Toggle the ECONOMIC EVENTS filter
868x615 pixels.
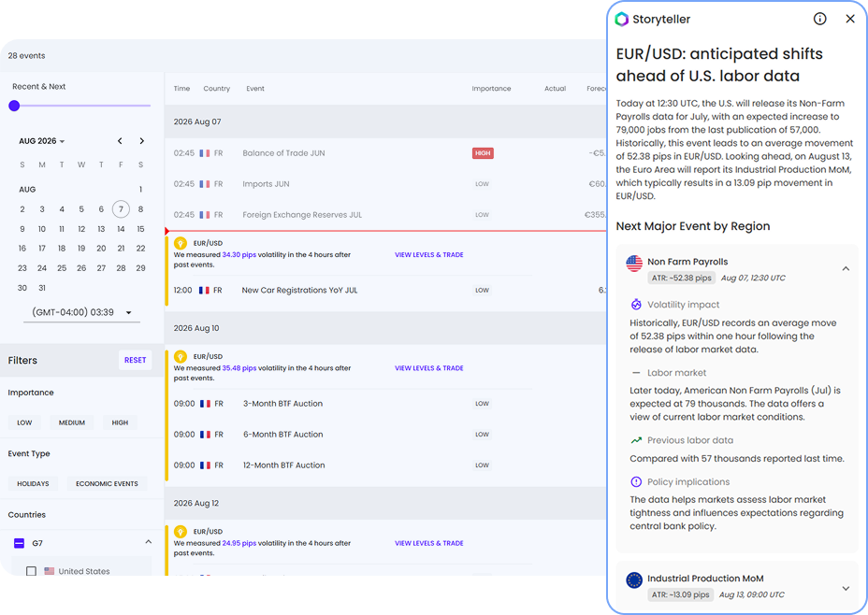[107, 483]
